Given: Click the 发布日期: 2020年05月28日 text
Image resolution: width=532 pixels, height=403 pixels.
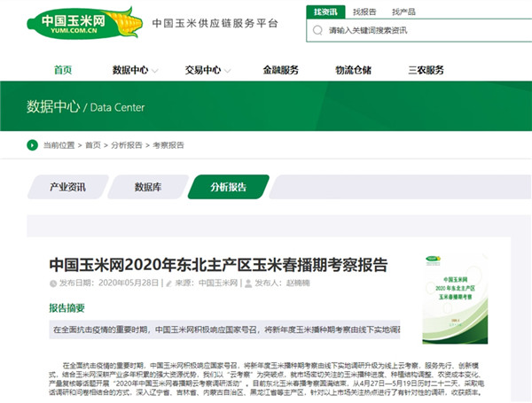Looking at the screenshot, I should point(109,283).
